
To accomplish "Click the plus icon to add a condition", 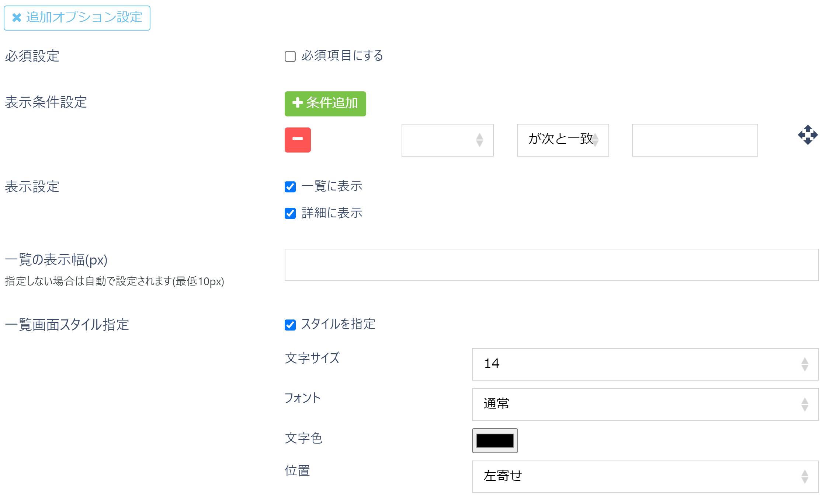I will (297, 104).
